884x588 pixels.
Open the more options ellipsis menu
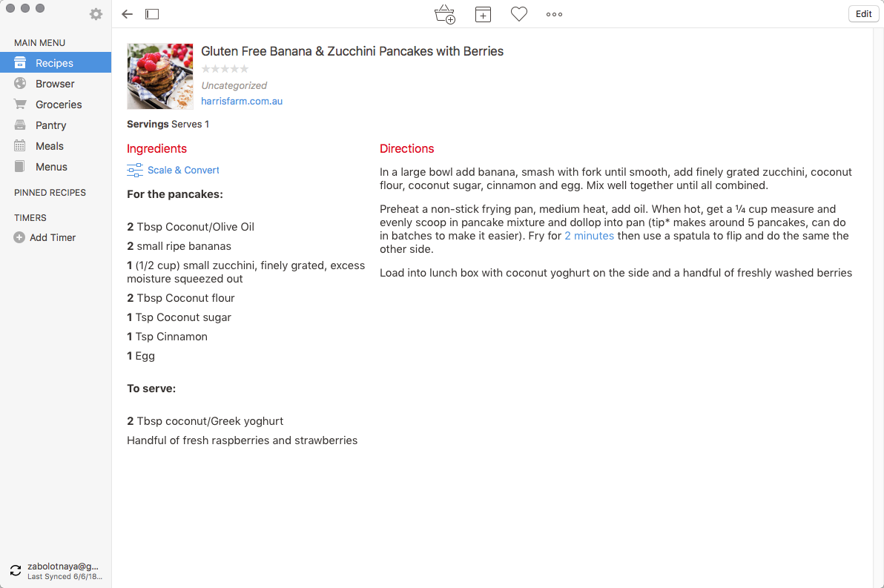click(554, 14)
